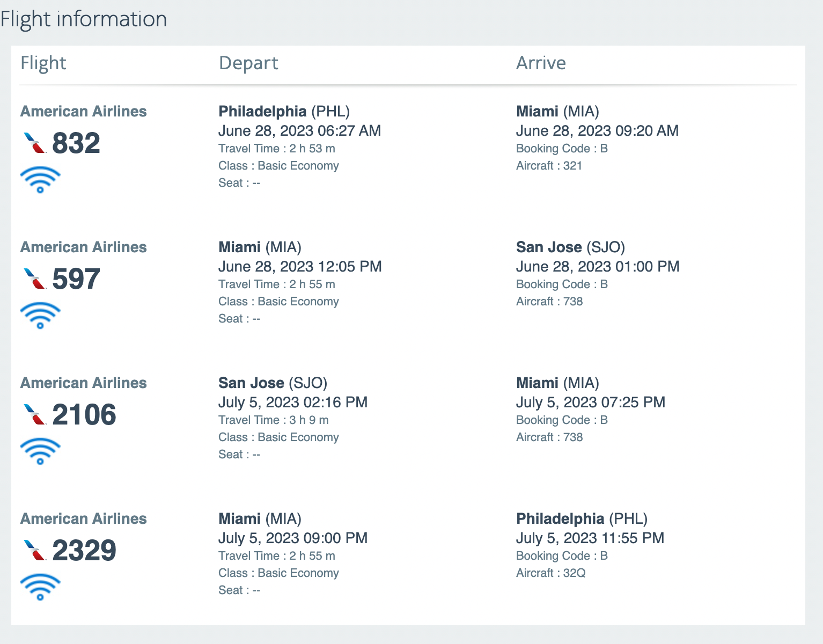Click the Depart column header

(248, 63)
